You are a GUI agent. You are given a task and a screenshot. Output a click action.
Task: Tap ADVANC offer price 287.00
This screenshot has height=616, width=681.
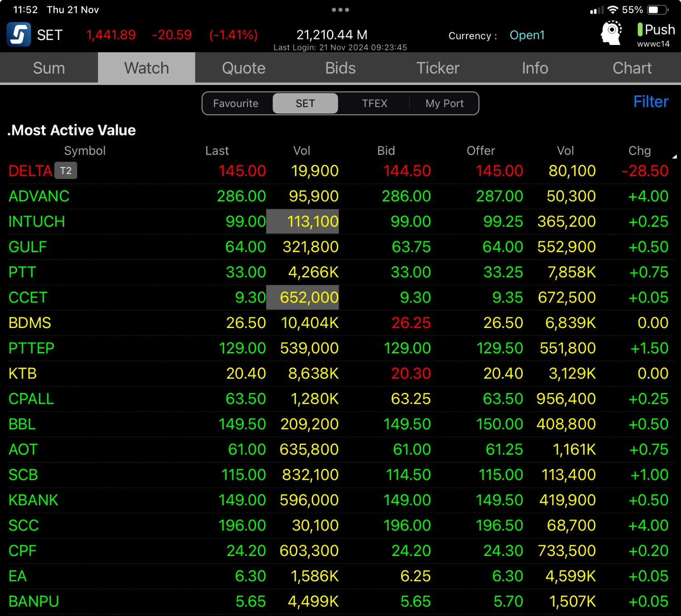pyautogui.click(x=500, y=196)
